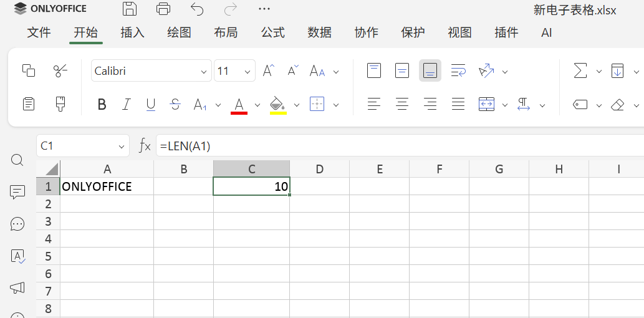Align text left
The image size is (644, 318).
[x=374, y=104]
